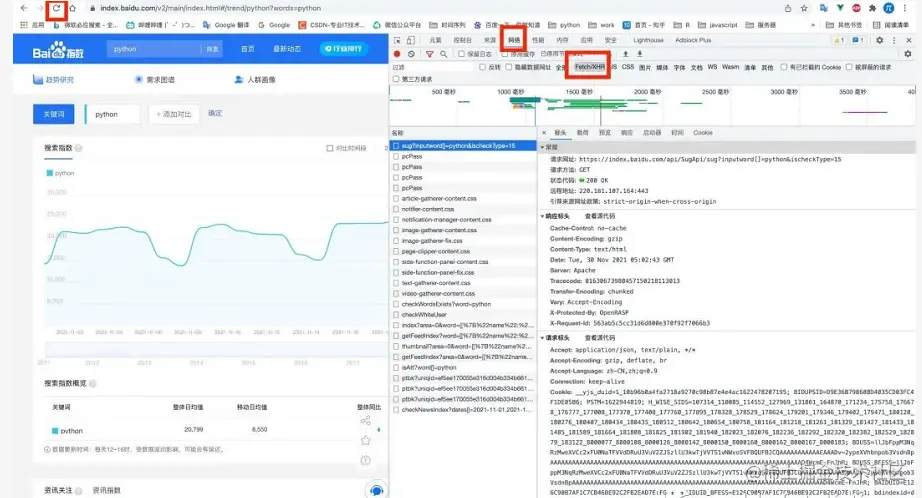Screen dimensions: 922x498
Task: Collapse the 常规 general section
Action: pos(546,146)
